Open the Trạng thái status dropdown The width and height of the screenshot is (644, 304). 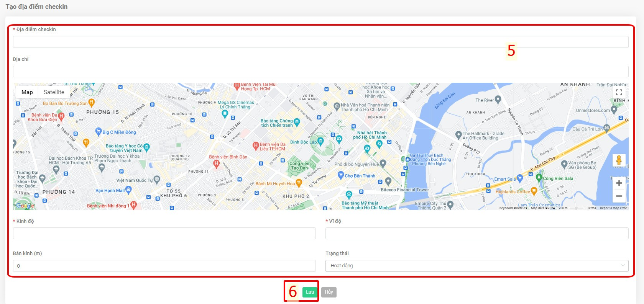click(x=477, y=266)
